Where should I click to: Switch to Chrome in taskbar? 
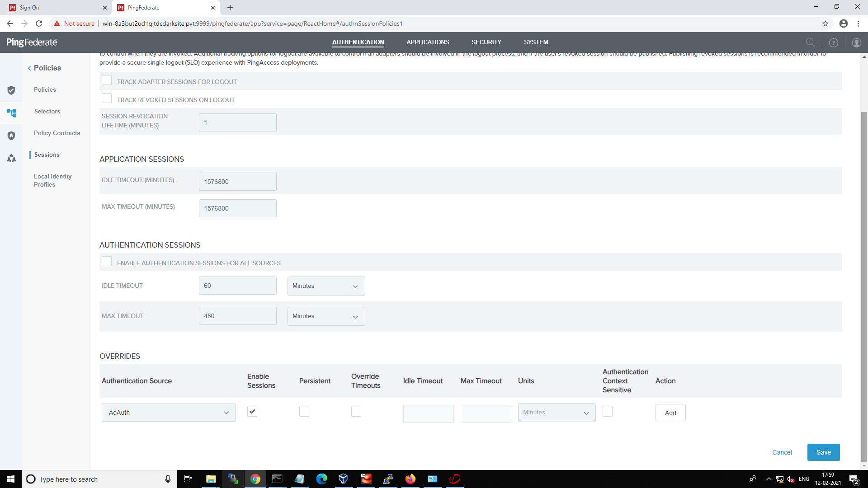pos(255,479)
